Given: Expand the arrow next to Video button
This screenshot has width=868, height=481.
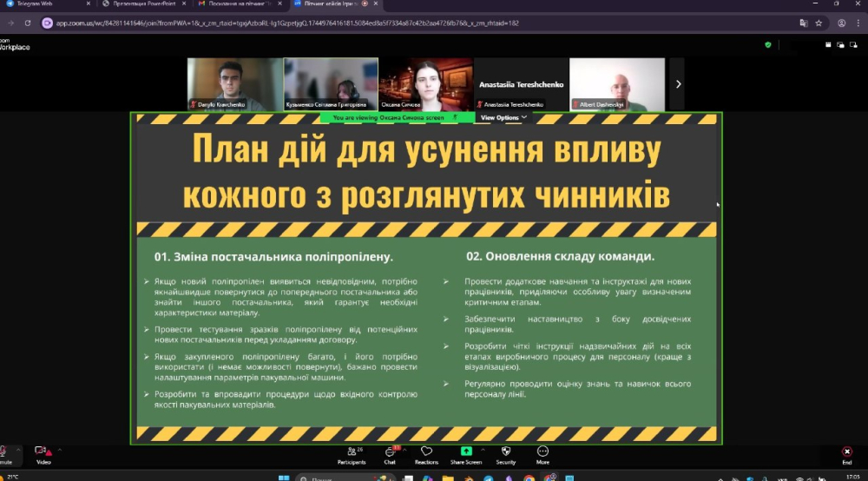Looking at the screenshot, I should click(x=60, y=451).
